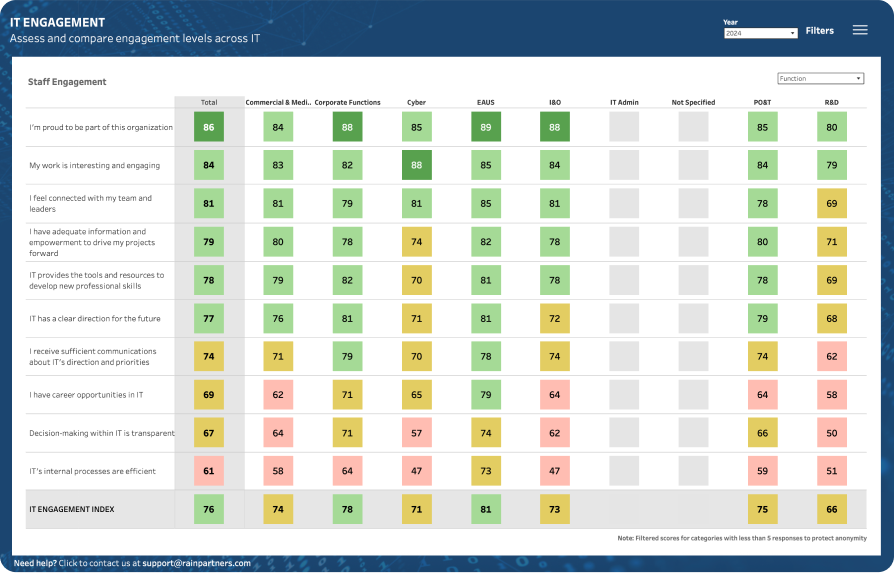Click PO&T score 59 in processes efficient row
This screenshot has height=573, width=894.
coord(762,471)
